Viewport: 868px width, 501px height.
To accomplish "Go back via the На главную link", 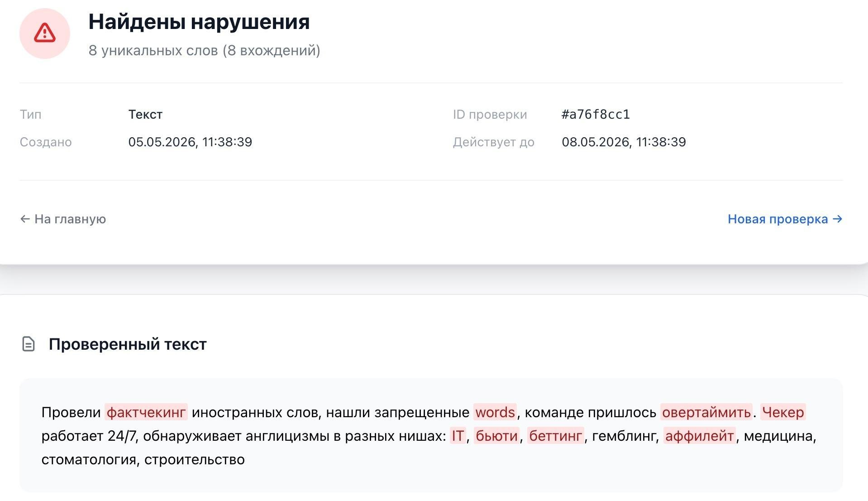I will [63, 219].
